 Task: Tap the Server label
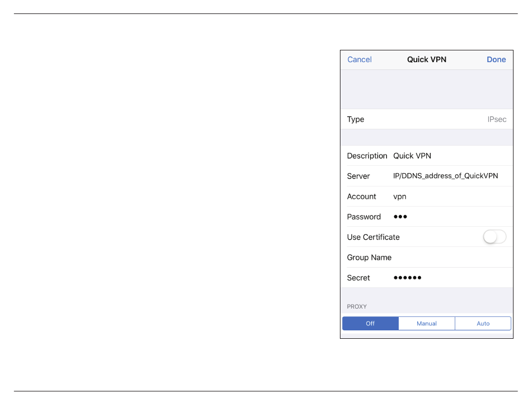(358, 176)
